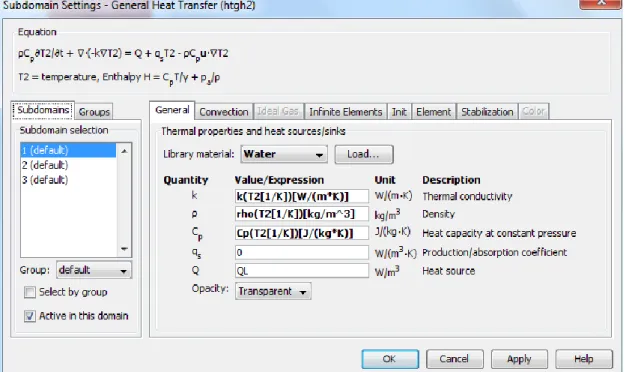The image size is (626, 372).
Task: Select the Groups tab
Action: pyautogui.click(x=94, y=112)
